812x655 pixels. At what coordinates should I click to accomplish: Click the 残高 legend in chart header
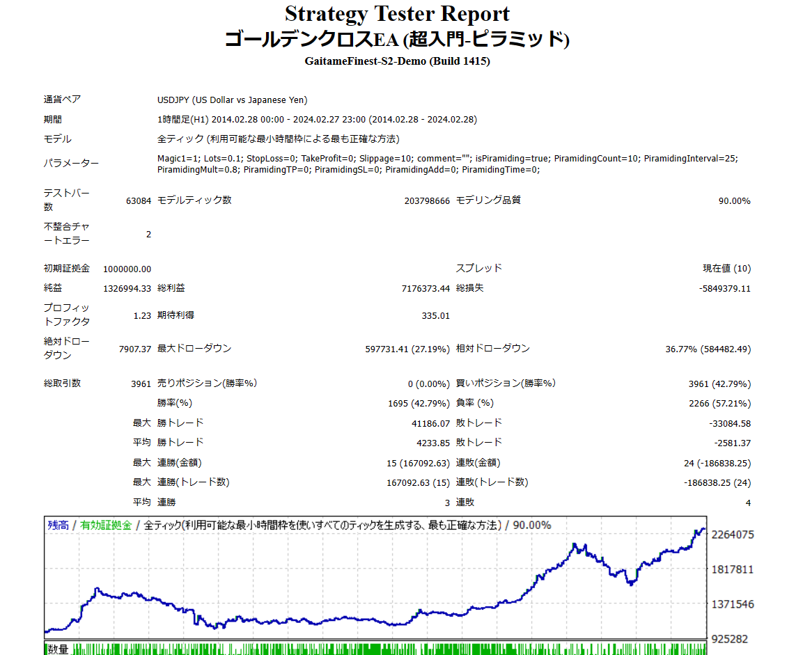pos(58,526)
